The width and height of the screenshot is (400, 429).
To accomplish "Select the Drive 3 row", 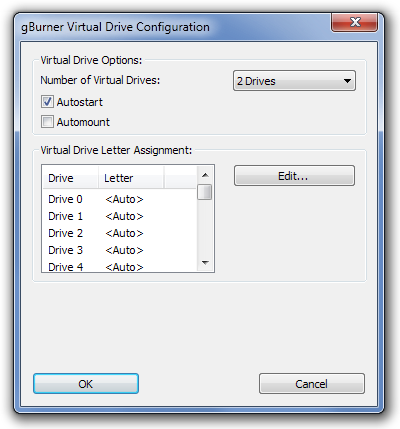I will [x=119, y=250].
